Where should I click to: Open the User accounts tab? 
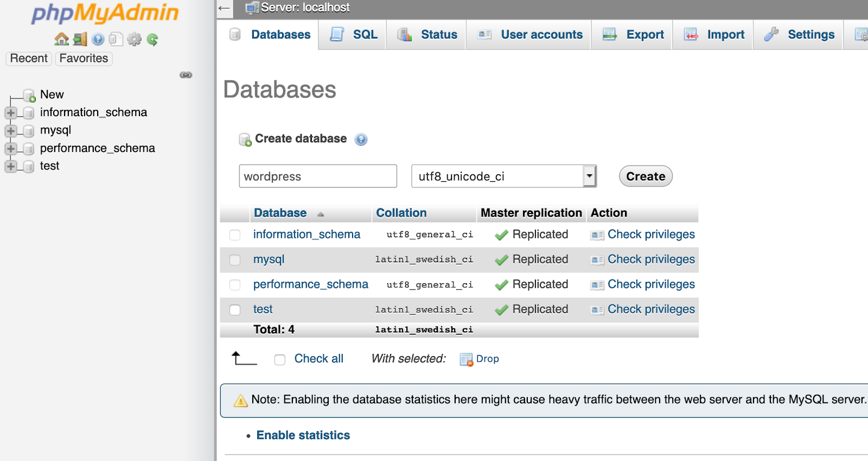coord(529,35)
